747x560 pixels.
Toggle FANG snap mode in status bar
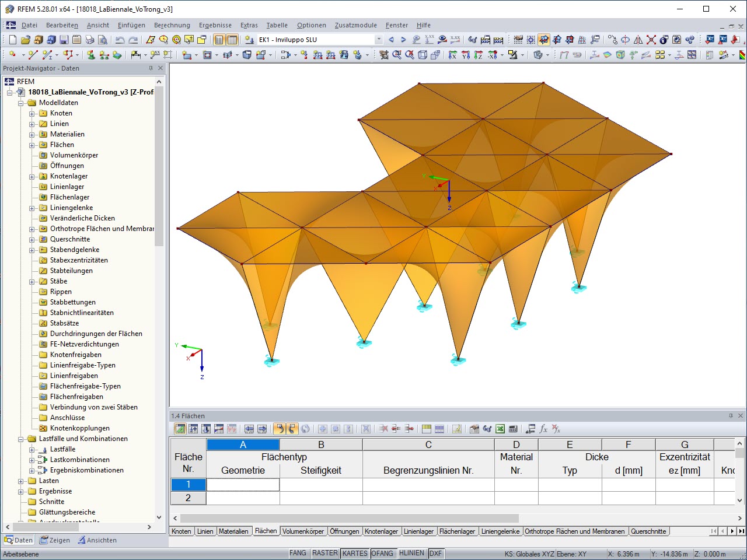(x=298, y=553)
